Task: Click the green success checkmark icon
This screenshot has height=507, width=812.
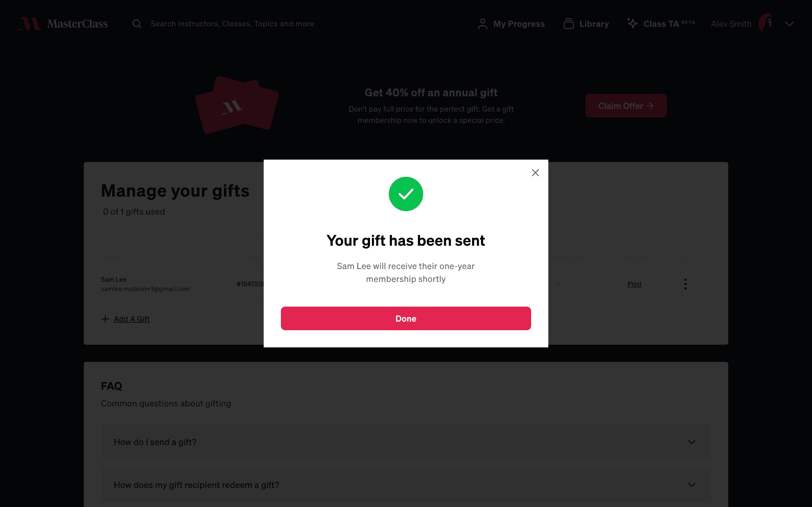Action: pos(406,194)
